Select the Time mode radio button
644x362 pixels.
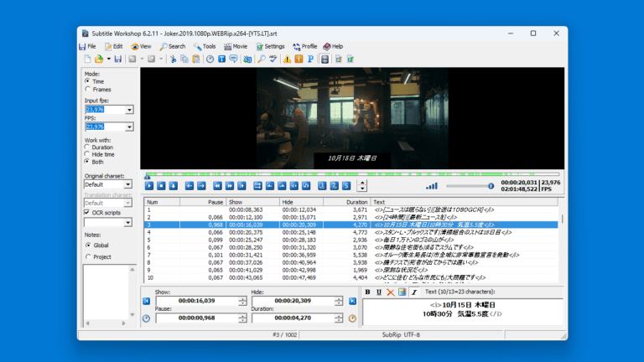point(87,81)
